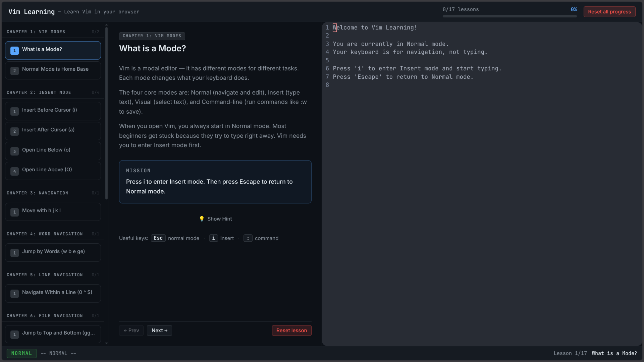This screenshot has height=362, width=644.
Task: Click the 'Welcome to Vim Learning!' editor line
Action: [375, 27]
